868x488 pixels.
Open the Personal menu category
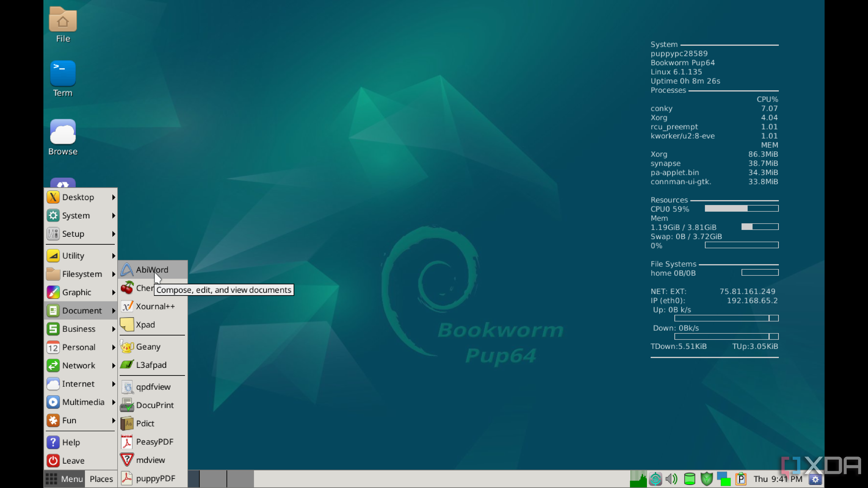(x=81, y=347)
